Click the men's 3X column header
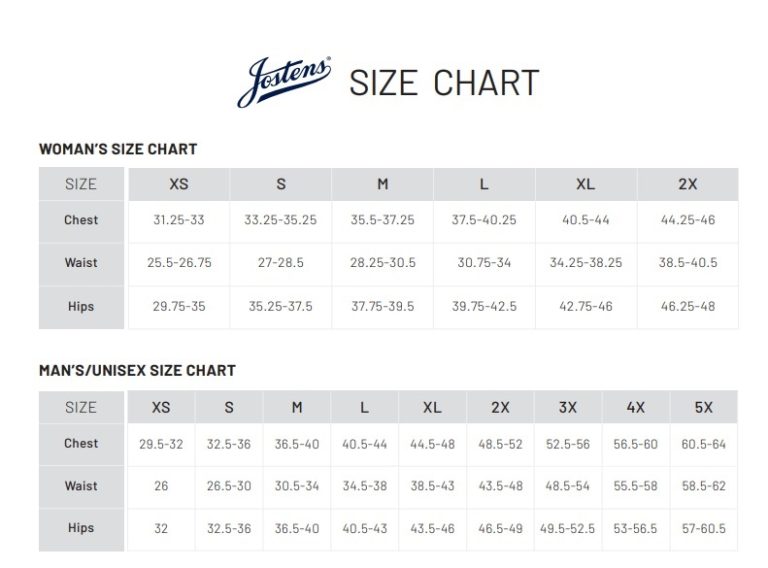This screenshot has width=768, height=568. pyautogui.click(x=568, y=407)
